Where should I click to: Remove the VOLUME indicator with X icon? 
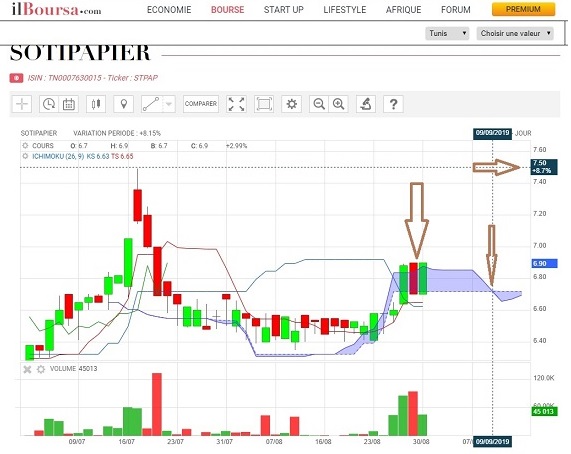point(27,370)
